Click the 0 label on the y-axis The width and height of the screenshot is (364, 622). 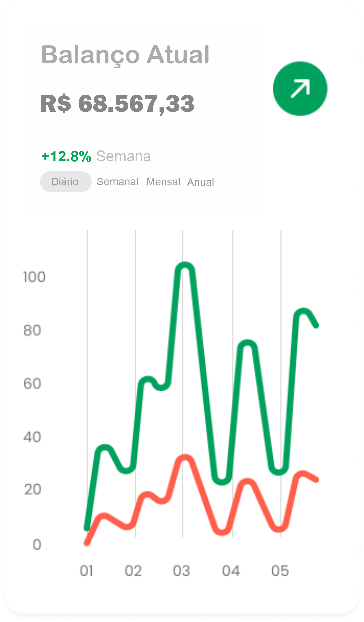coord(37,545)
